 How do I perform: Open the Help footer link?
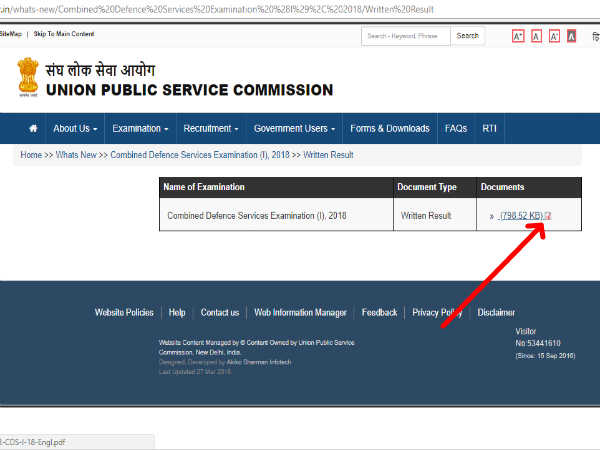pyautogui.click(x=177, y=313)
